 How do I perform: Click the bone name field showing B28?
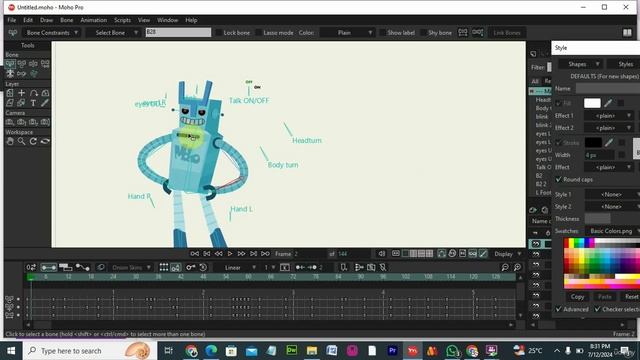(178, 32)
